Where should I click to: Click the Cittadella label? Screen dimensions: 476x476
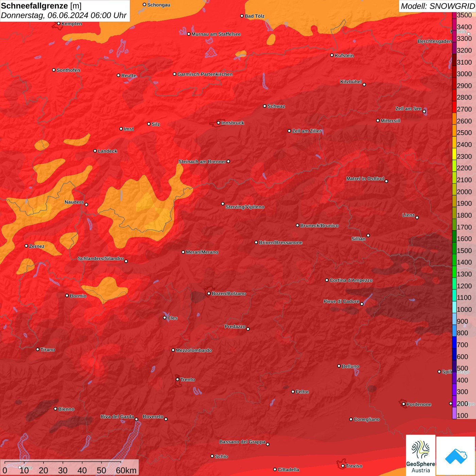pyautogui.click(x=288, y=470)
